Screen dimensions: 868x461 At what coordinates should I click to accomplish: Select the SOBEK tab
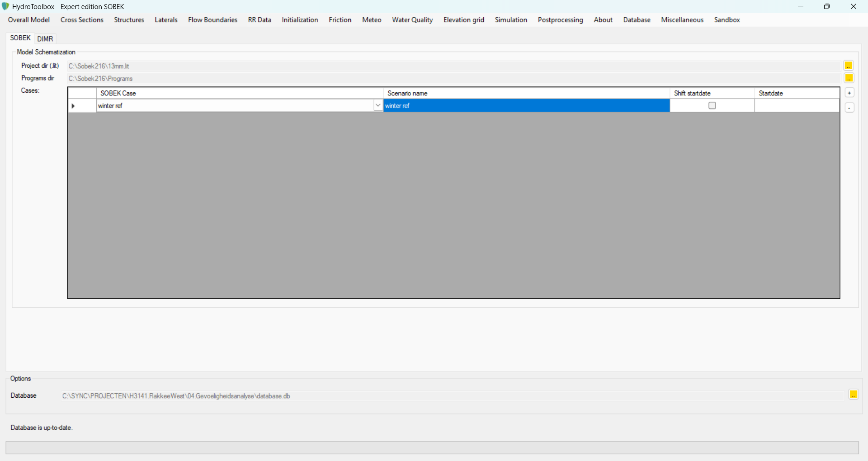coord(20,38)
